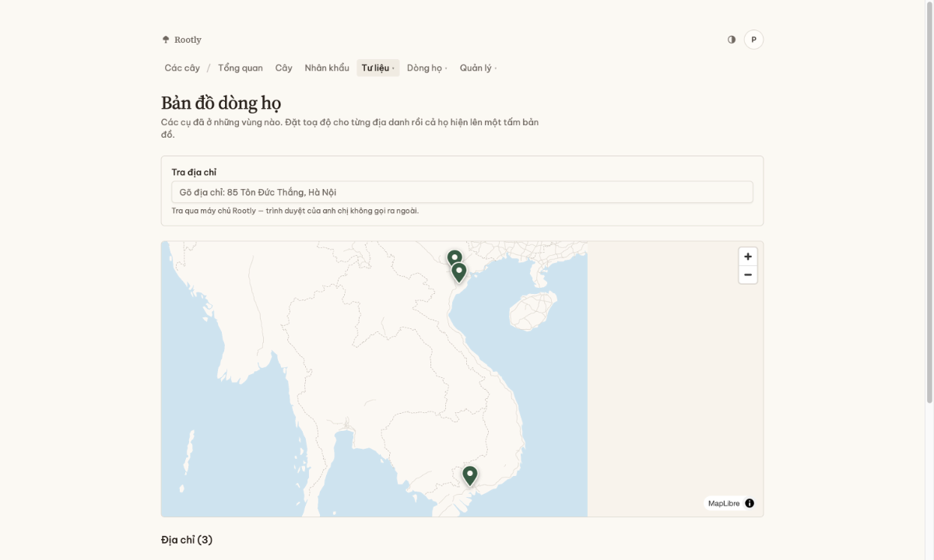Open the Nhân khẩu tab
The width and height of the screenshot is (934, 560).
click(x=327, y=68)
